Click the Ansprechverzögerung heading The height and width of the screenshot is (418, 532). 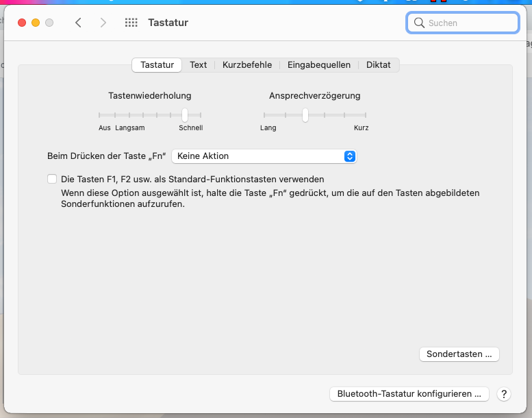314,96
